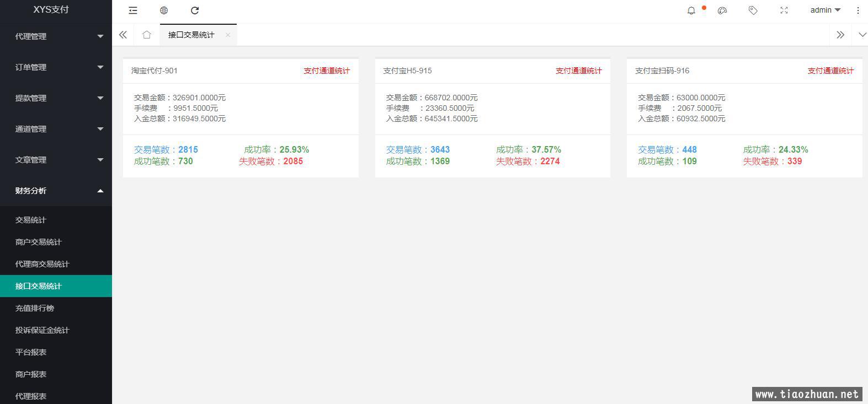Viewport: 868px width, 404px height.
Task: Open the admin user dropdown
Action: (x=826, y=10)
